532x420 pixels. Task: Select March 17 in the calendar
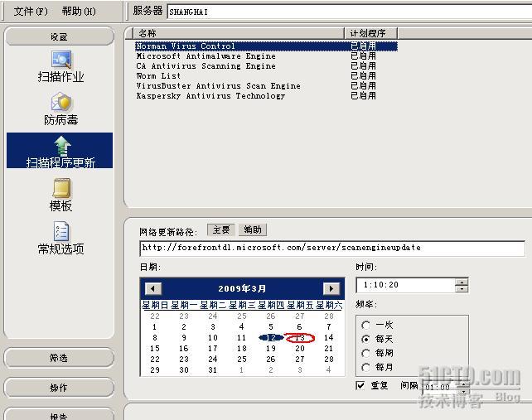(x=213, y=349)
